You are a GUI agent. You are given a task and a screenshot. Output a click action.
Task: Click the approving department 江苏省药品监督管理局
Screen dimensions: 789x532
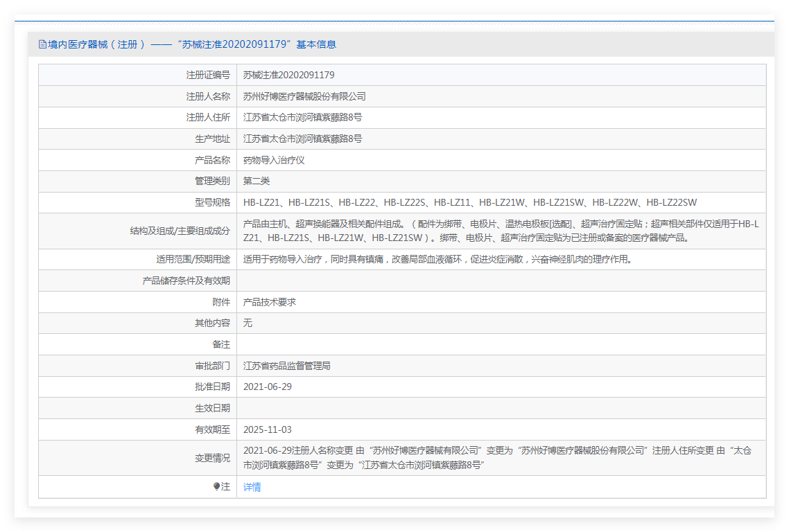point(287,366)
